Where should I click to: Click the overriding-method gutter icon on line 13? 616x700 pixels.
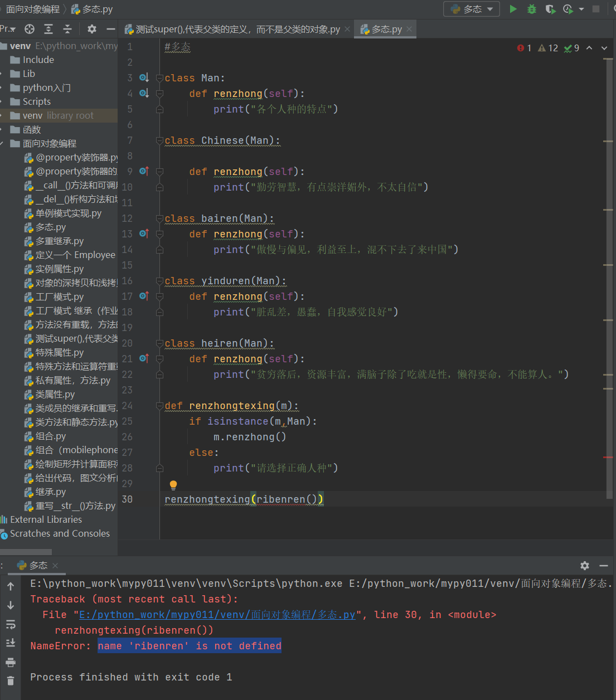(144, 234)
